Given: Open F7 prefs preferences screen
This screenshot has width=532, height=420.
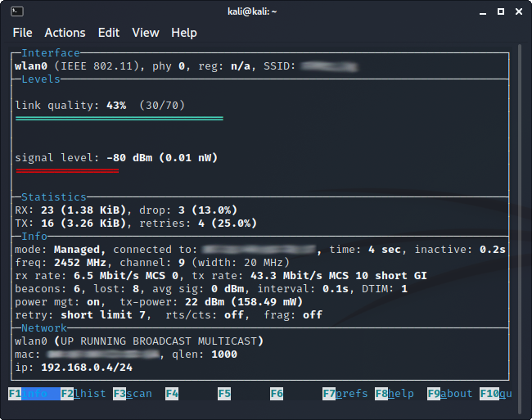Looking at the screenshot, I should (345, 394).
